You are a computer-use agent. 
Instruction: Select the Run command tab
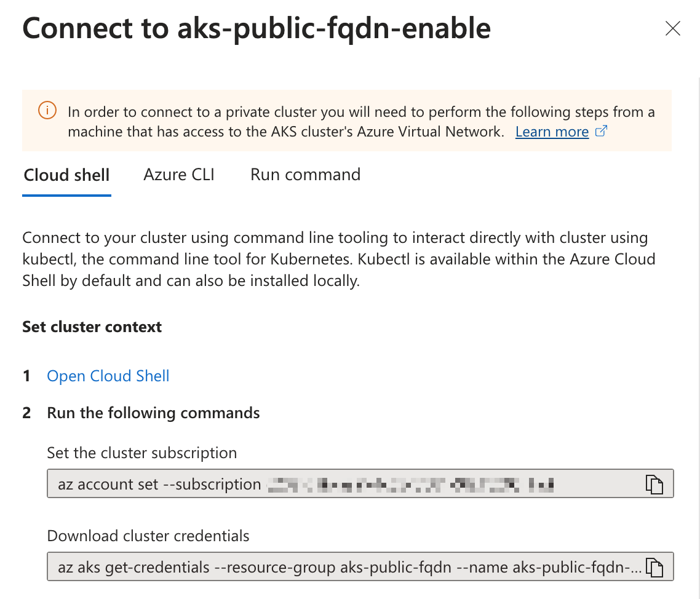point(305,175)
